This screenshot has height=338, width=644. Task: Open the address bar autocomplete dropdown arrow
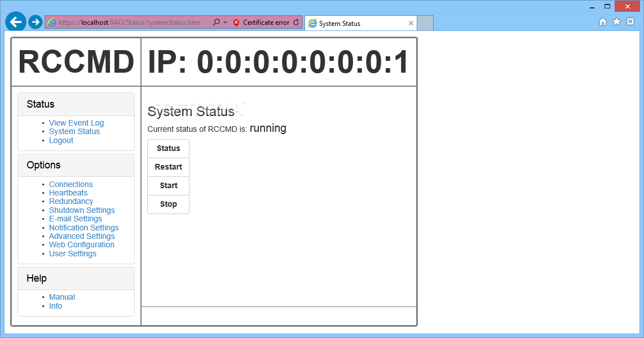click(225, 23)
